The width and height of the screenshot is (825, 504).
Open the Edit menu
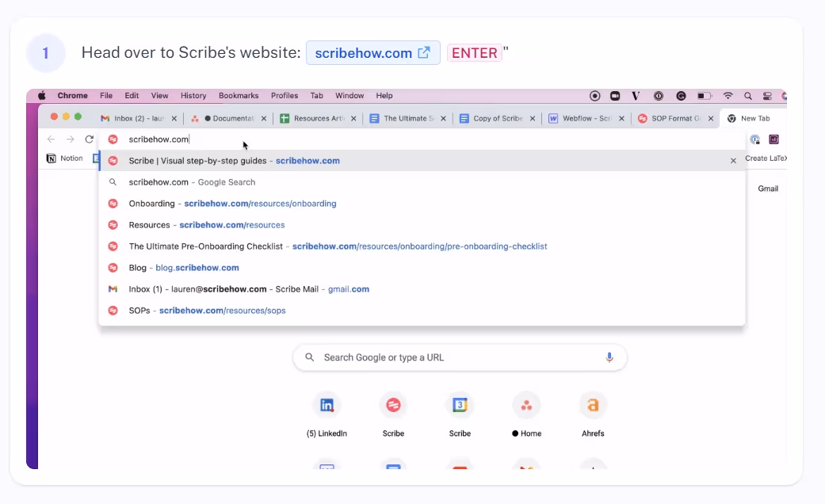click(x=132, y=96)
